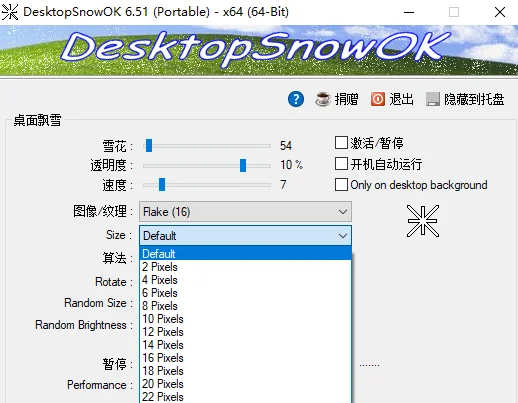Click the 捐赠 donate button

pos(337,99)
